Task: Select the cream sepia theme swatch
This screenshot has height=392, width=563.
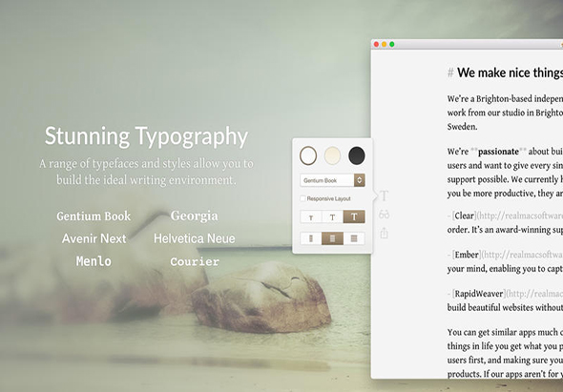Action: tap(332, 155)
